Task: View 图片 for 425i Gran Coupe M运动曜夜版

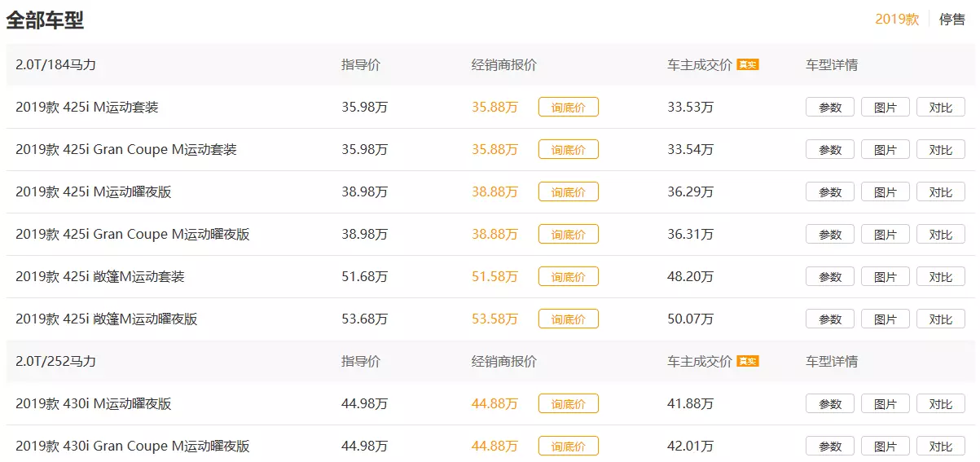Action: pyautogui.click(x=886, y=235)
